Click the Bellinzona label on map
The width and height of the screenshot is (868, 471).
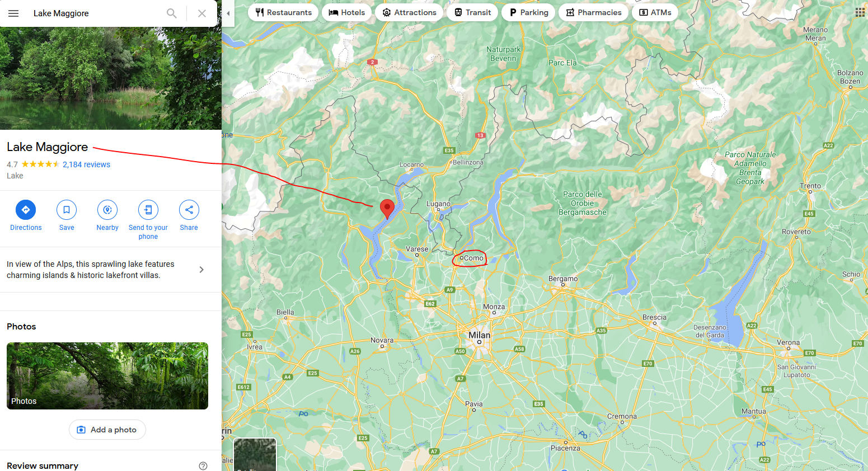click(468, 162)
